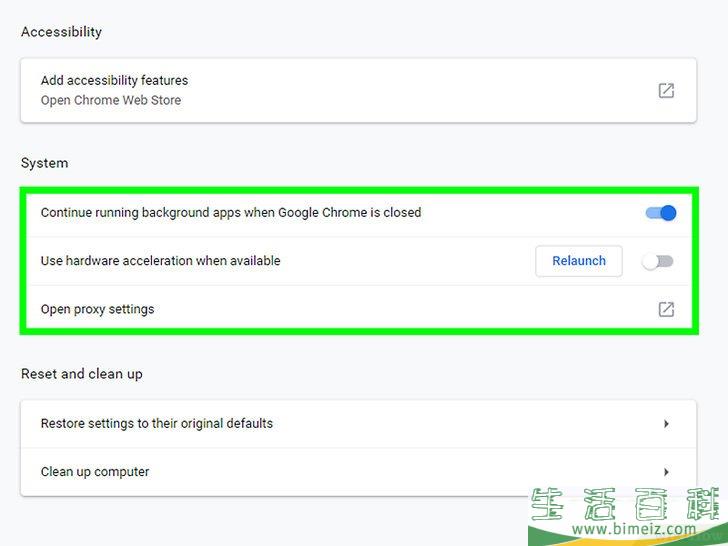Click the Accessibility section heading

click(x=61, y=32)
